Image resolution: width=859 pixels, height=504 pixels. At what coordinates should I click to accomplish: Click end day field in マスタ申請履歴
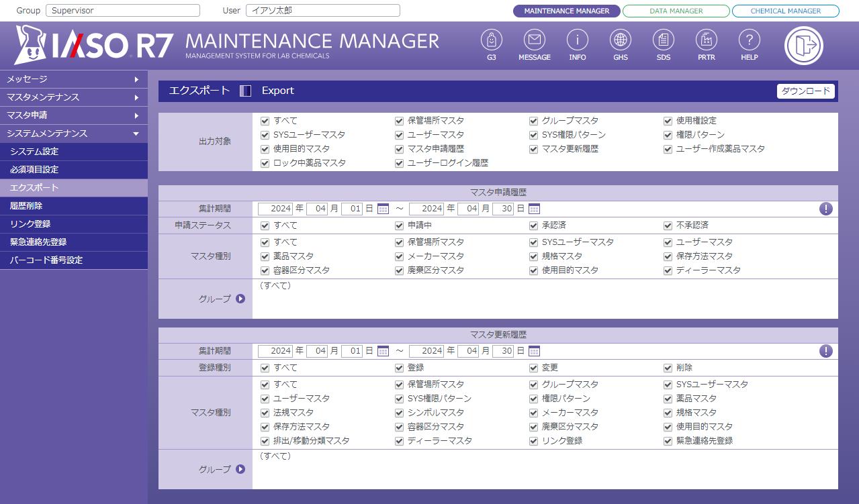[x=503, y=209]
